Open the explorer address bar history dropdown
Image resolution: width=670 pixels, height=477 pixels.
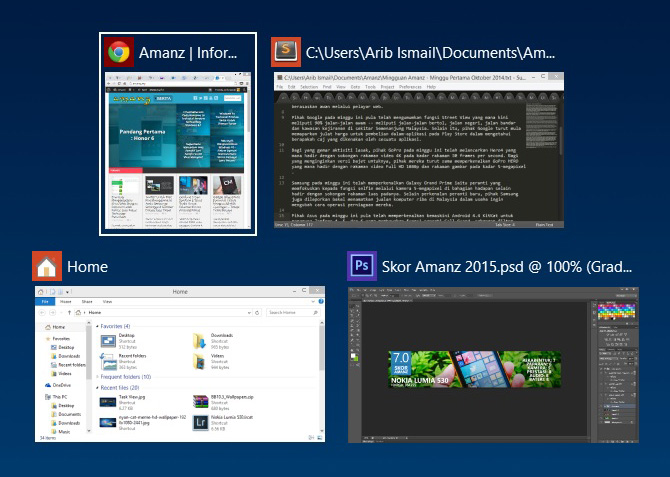[x=249, y=312]
